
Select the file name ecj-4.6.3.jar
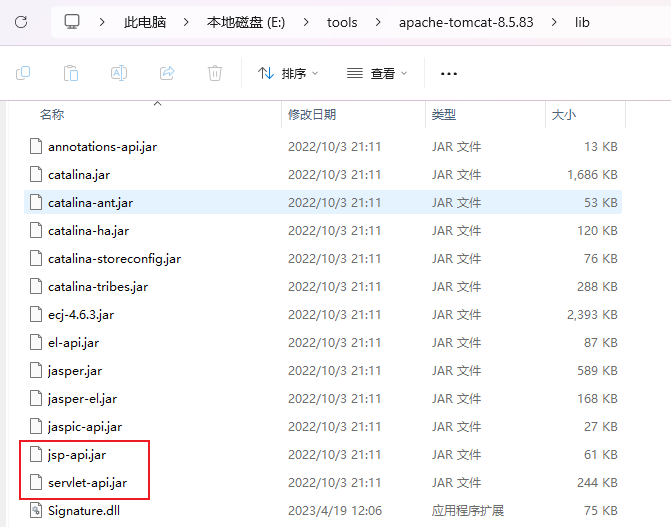coord(81,315)
